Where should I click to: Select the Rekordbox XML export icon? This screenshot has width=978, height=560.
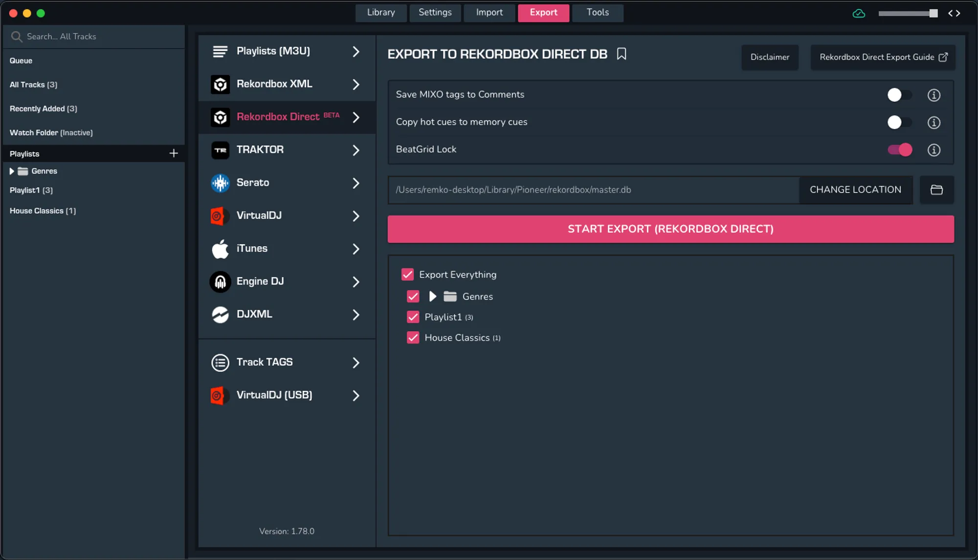(x=220, y=84)
